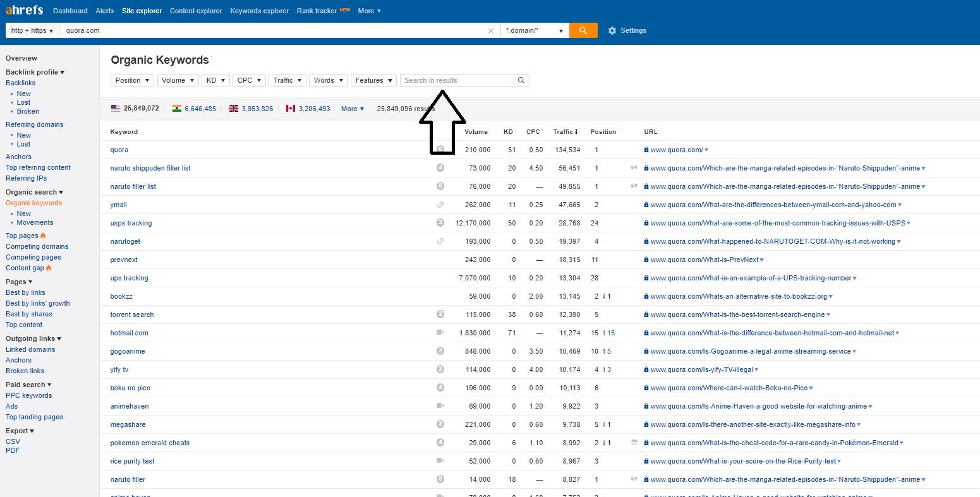Select the United Kingdom flag
The height and width of the screenshot is (497, 980).
(x=234, y=109)
